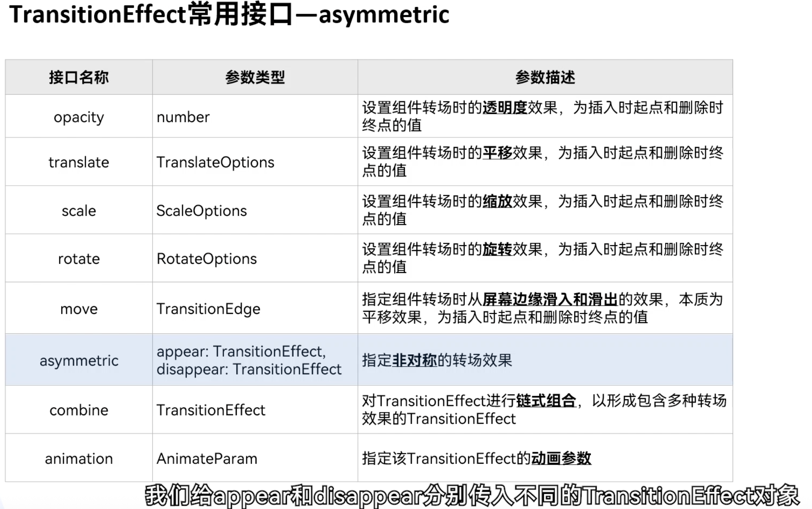Click the underlined 屏幕边缘滑入和滑出 text

[x=549, y=300]
